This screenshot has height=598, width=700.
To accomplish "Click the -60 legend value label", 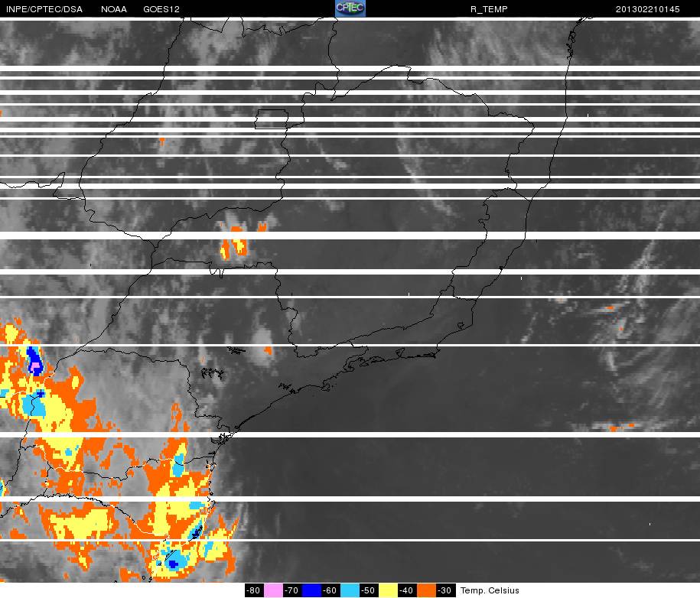I will [x=330, y=590].
